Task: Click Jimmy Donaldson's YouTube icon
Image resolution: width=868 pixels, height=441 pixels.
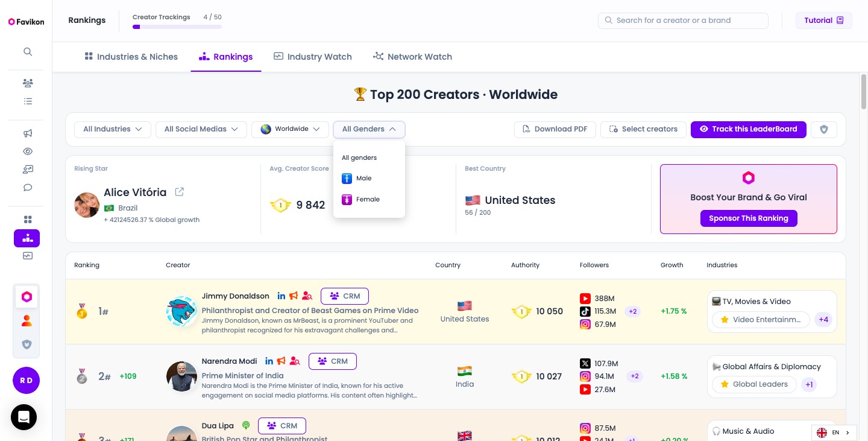Action: tap(585, 298)
